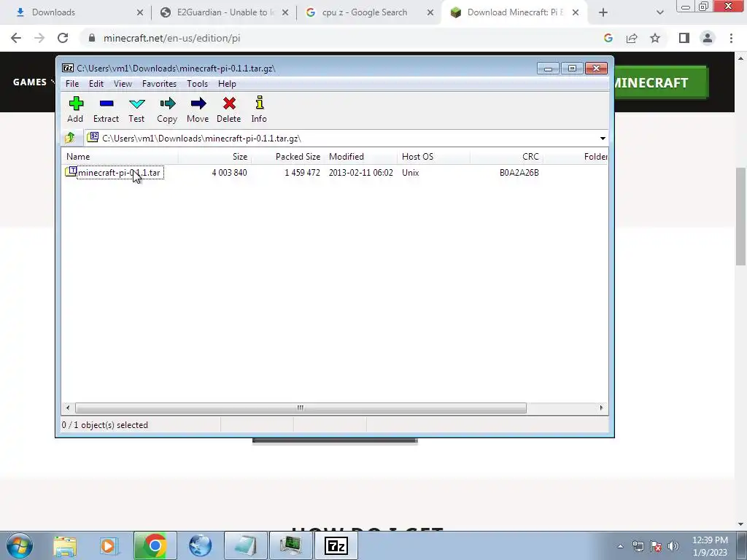
Task: Open the Windows Start menu
Action: click(x=20, y=545)
